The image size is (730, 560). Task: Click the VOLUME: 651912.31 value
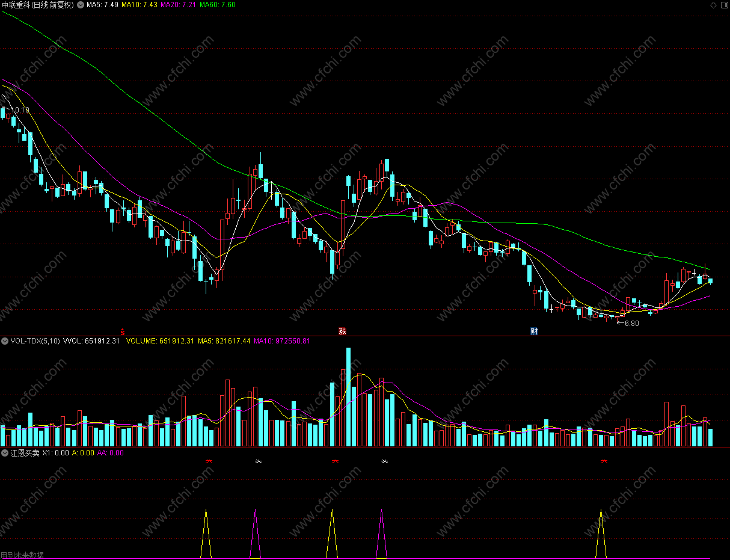[x=161, y=341]
